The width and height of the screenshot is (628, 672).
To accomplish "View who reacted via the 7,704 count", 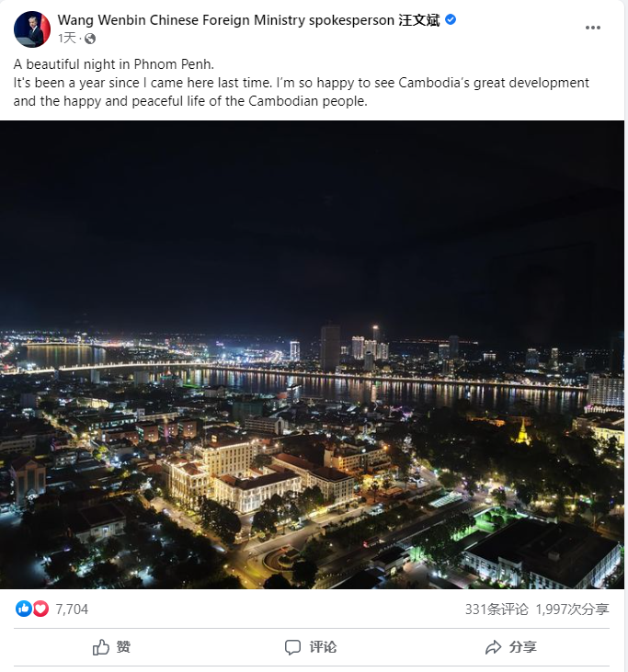I will pos(72,609).
